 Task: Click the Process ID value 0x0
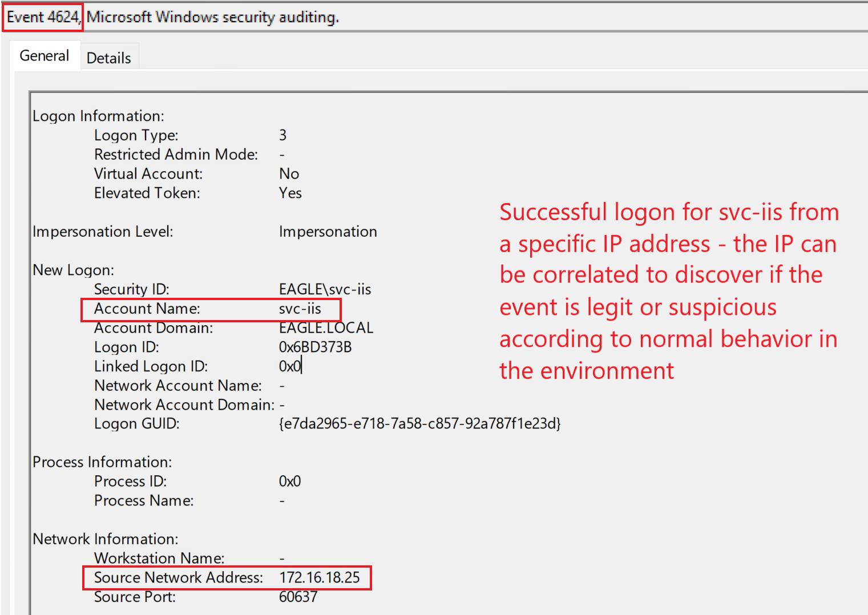point(289,482)
